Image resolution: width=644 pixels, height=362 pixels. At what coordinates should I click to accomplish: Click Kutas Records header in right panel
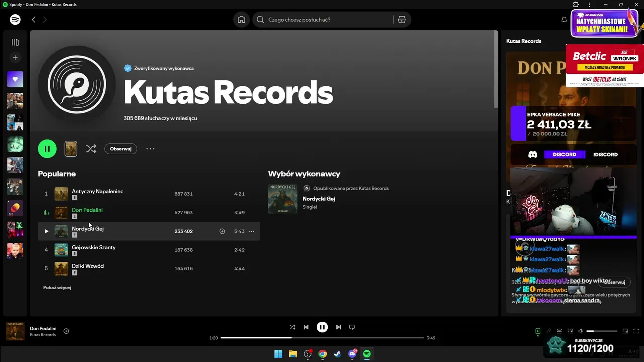click(x=524, y=41)
